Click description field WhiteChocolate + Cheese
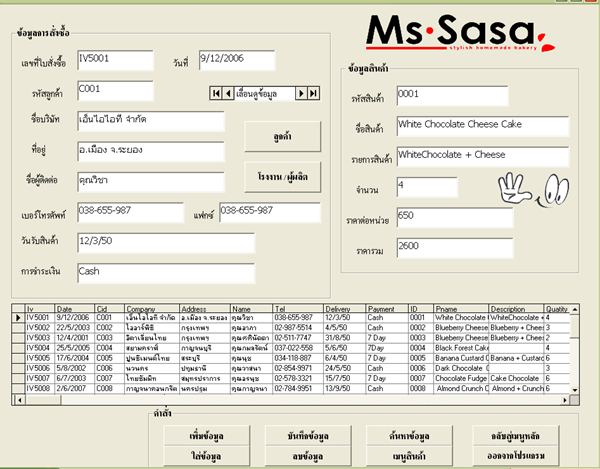600x469 pixels. [483, 157]
